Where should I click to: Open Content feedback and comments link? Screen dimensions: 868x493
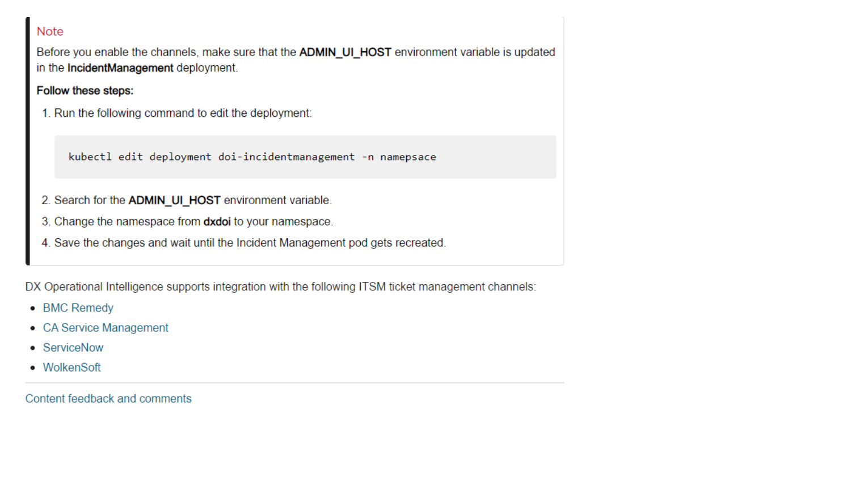coord(108,399)
